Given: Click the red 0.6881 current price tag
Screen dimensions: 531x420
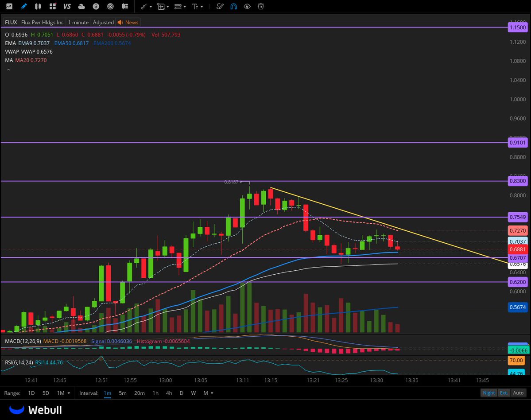Looking at the screenshot, I should click(518, 249).
